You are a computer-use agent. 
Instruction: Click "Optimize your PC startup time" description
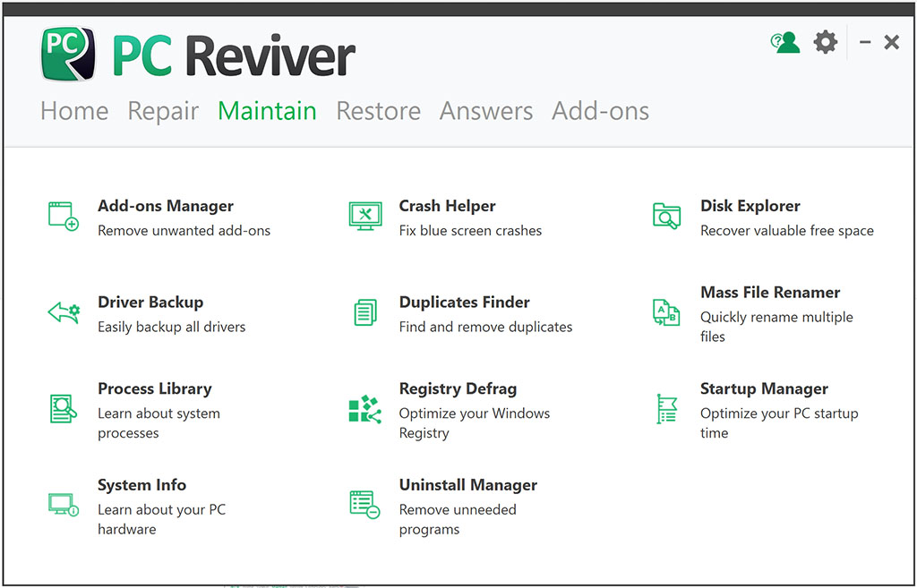(780, 423)
